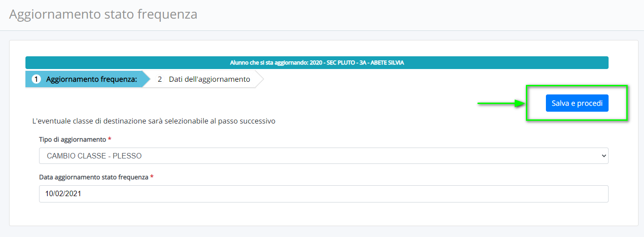Image resolution: width=644 pixels, height=237 pixels.
Task: Click the number 2 step indicator
Action: click(x=160, y=79)
